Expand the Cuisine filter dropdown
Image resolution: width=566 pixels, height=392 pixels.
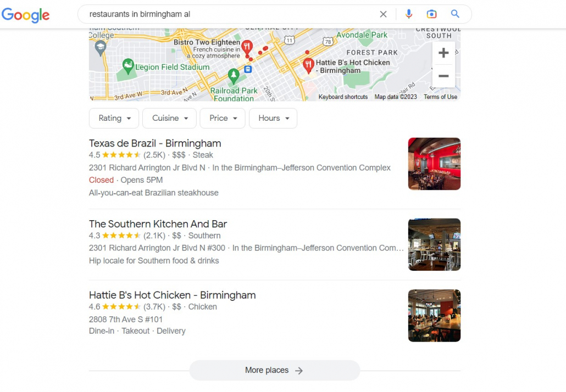point(169,118)
